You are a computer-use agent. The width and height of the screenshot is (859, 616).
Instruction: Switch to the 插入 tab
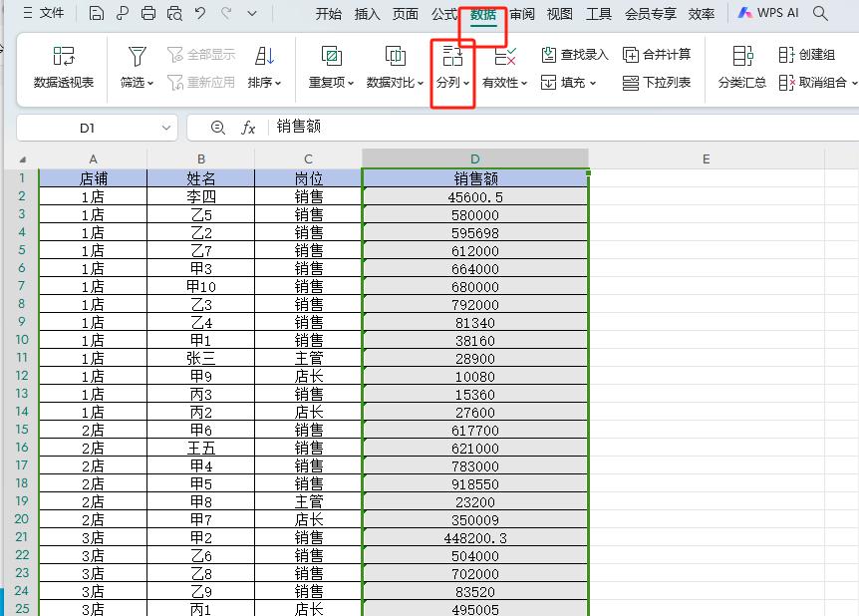tap(367, 14)
